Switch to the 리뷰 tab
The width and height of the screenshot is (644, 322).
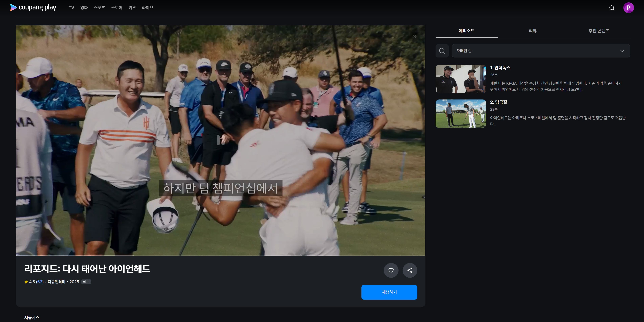[x=532, y=31]
